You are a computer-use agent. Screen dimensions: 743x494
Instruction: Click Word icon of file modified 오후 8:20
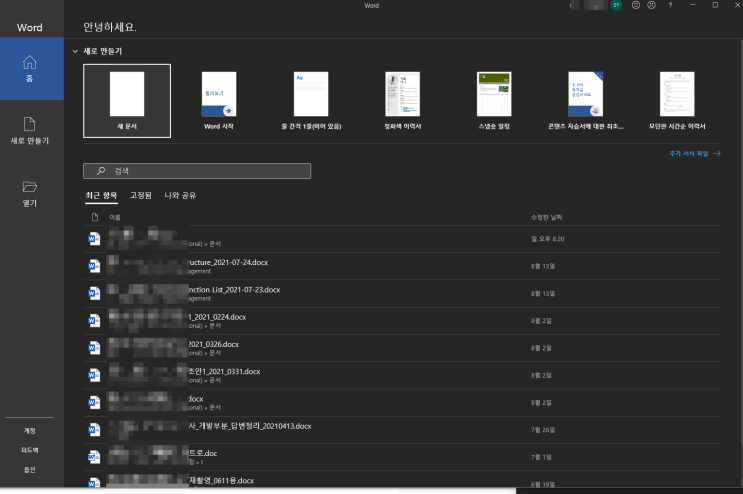tap(94, 239)
